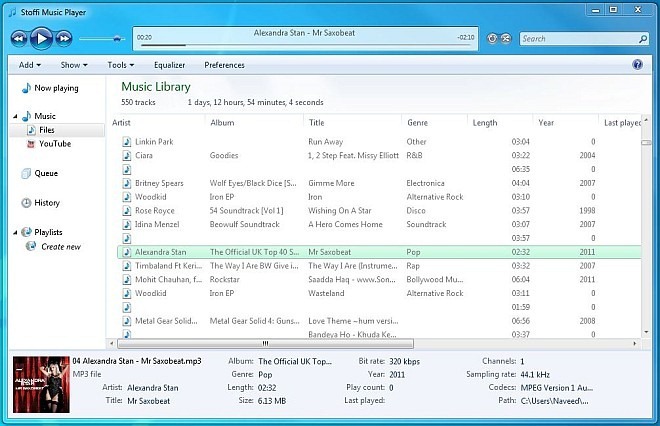Select 'Bollywood Mu...' genre cell
Viewport: 660px width, 426px height.
(435, 280)
